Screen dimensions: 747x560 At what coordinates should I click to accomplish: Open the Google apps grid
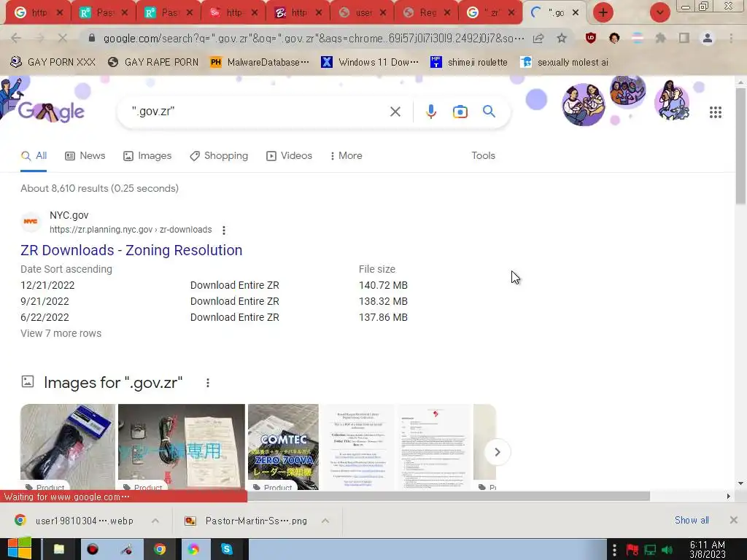tap(715, 112)
